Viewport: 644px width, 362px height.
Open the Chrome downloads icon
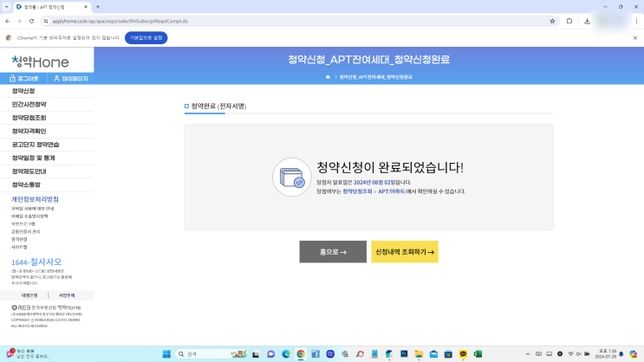587,22
